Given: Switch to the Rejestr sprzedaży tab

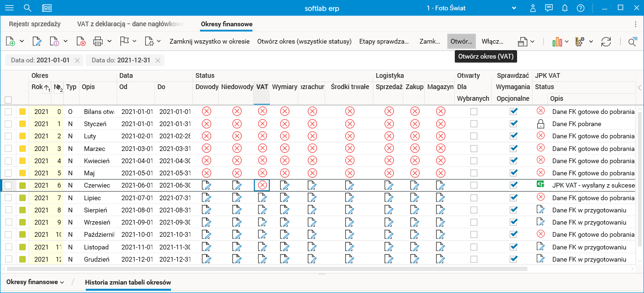Looking at the screenshot, I should click(35, 24).
